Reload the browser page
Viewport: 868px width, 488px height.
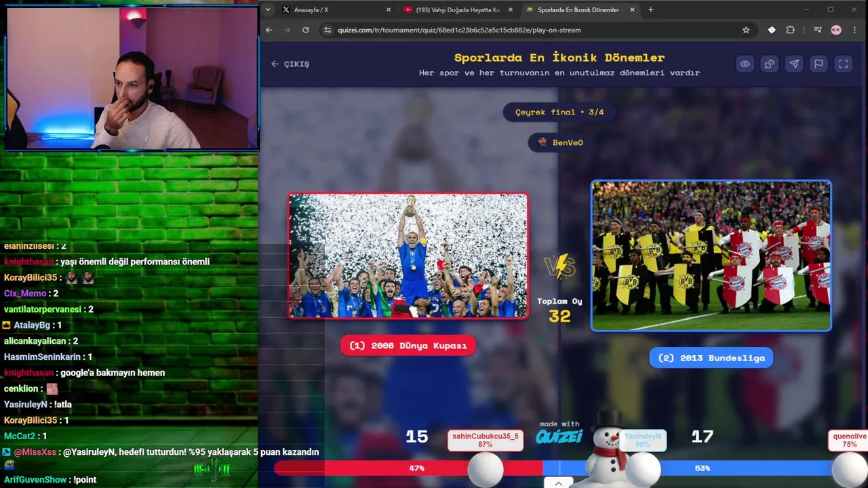pos(306,30)
